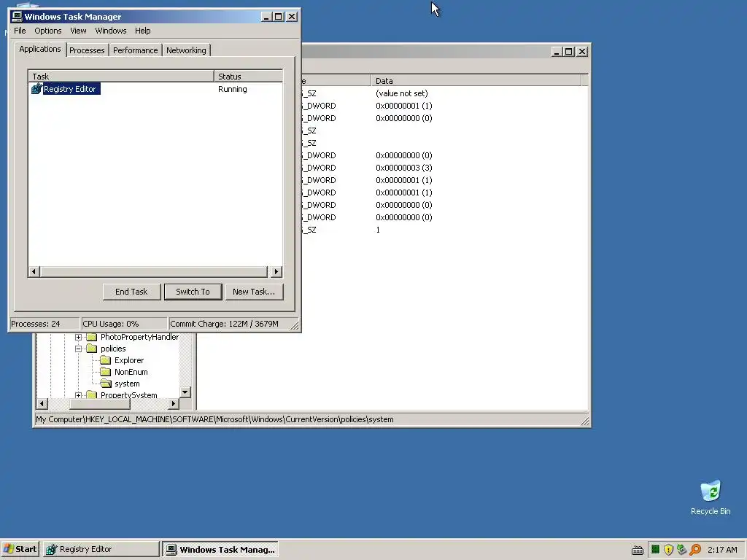747x560 pixels.
Task: Collapse the policies tree node
Action: coord(78,349)
